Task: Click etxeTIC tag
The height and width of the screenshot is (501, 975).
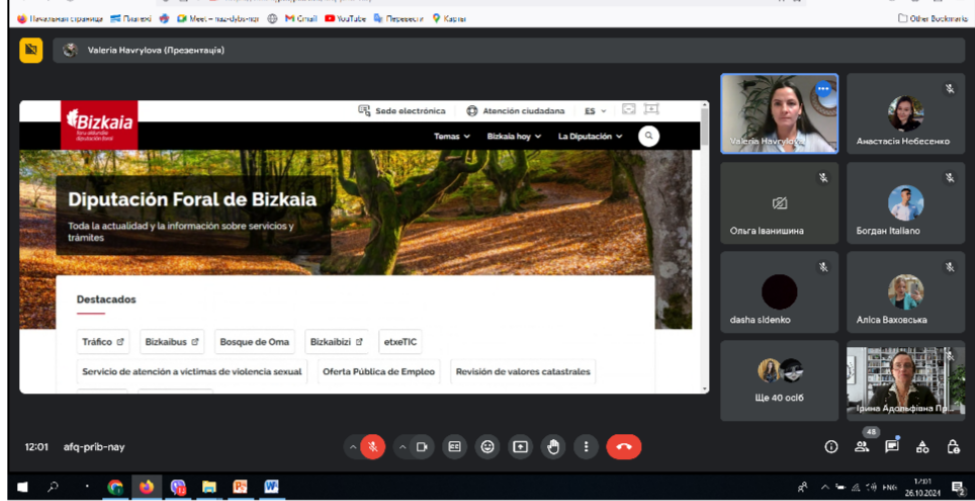Action: tap(400, 342)
